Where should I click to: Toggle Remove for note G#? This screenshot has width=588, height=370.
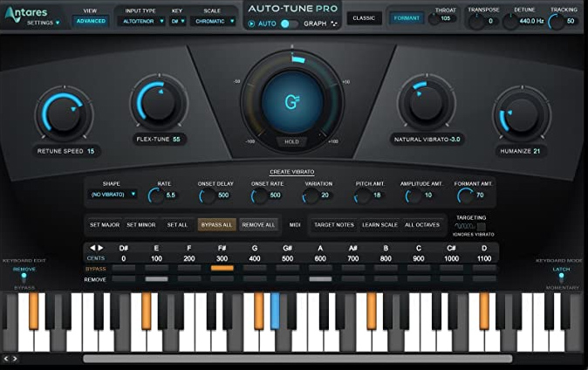tap(288, 279)
